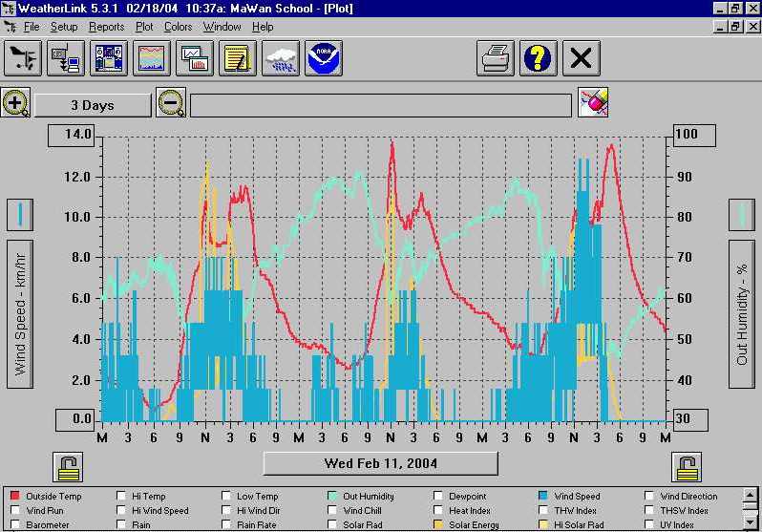Click the Wind Speed - km/hr axis label
762x532 pixels.
[20, 314]
